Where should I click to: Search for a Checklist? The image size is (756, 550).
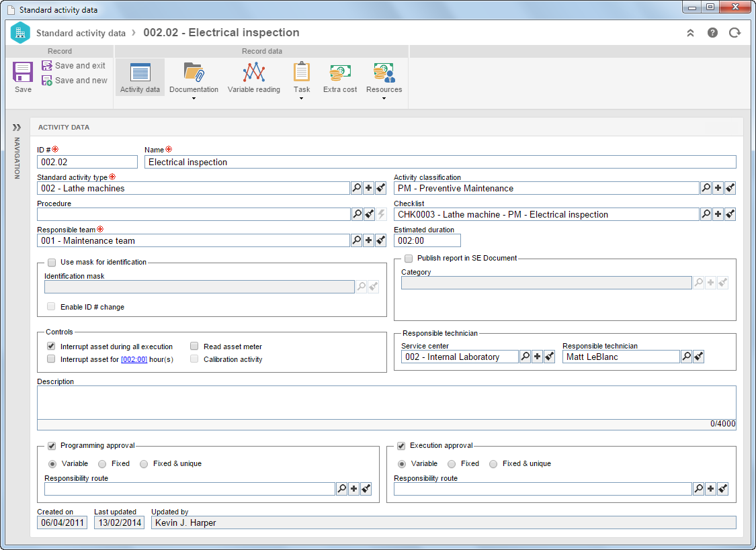[x=706, y=214]
